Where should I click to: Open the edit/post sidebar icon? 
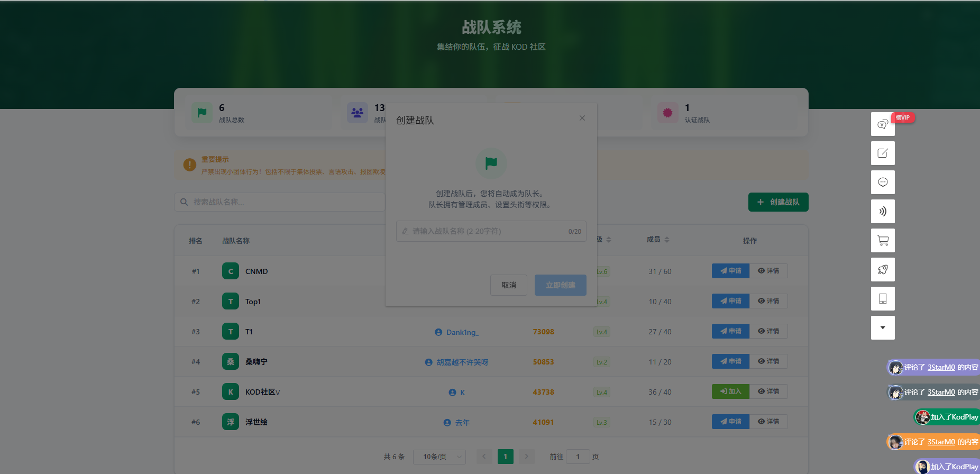(883, 153)
